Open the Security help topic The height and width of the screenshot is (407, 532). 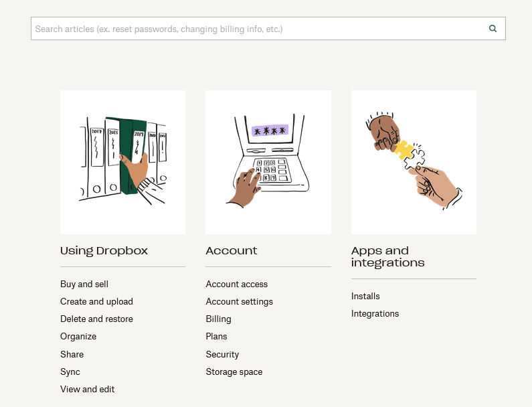[x=223, y=354]
